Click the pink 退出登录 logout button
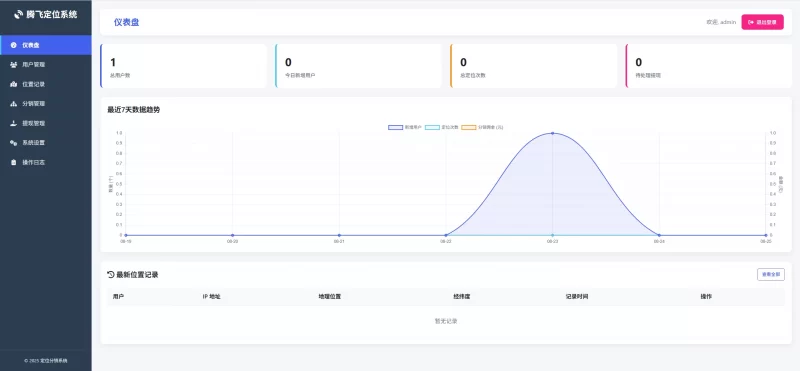 [x=762, y=22]
